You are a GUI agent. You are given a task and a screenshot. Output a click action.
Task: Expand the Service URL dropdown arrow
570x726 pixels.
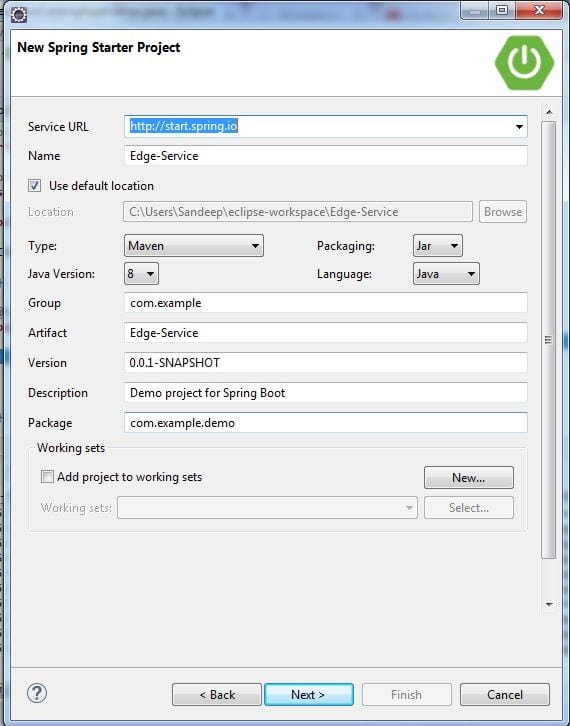[519, 126]
